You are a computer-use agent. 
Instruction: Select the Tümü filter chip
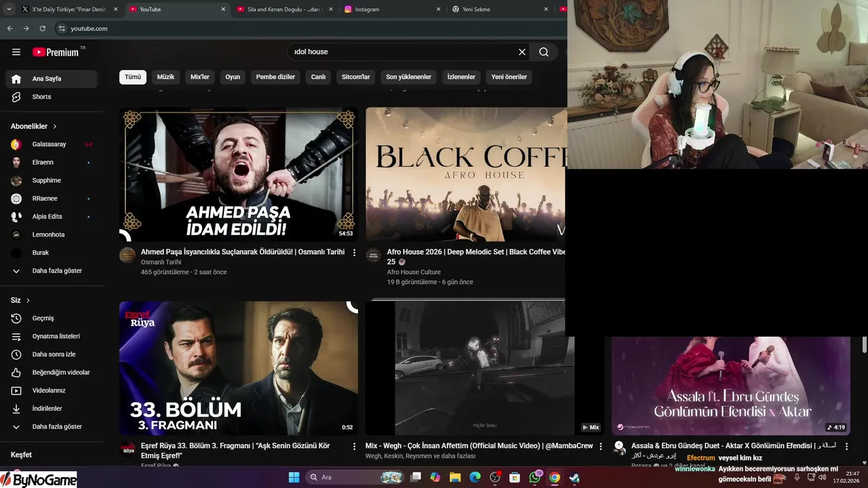pos(133,77)
